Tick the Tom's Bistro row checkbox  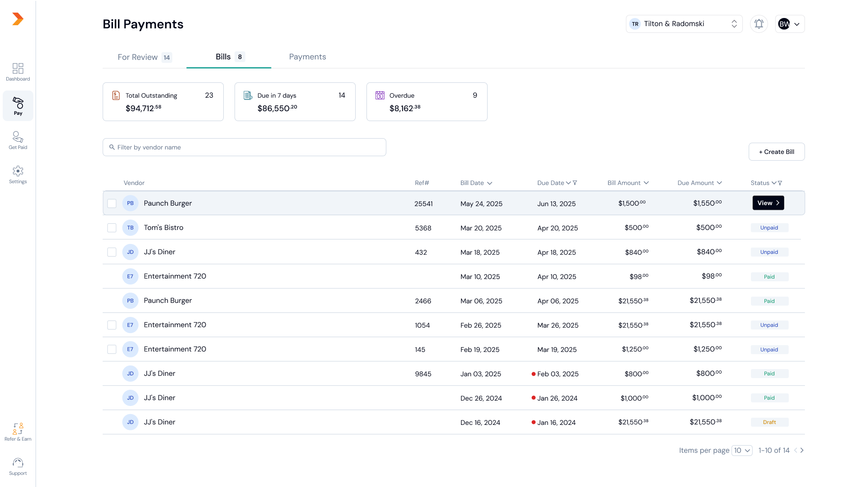click(112, 228)
